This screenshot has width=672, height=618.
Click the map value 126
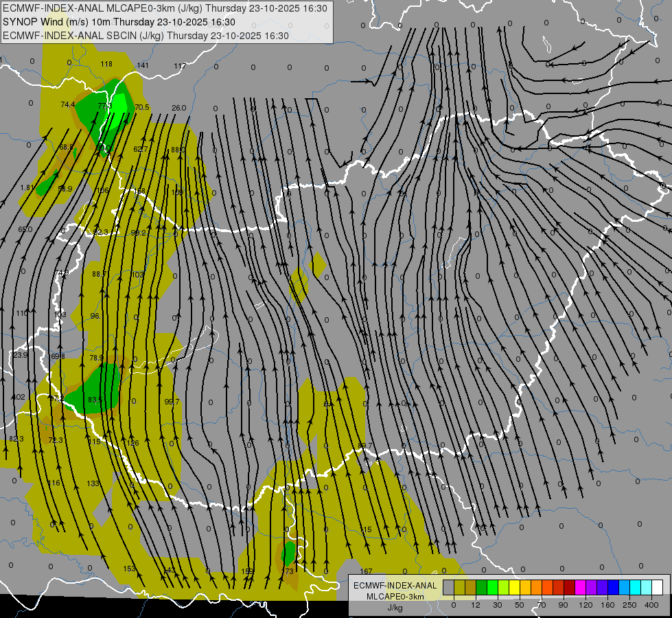[x=133, y=443]
